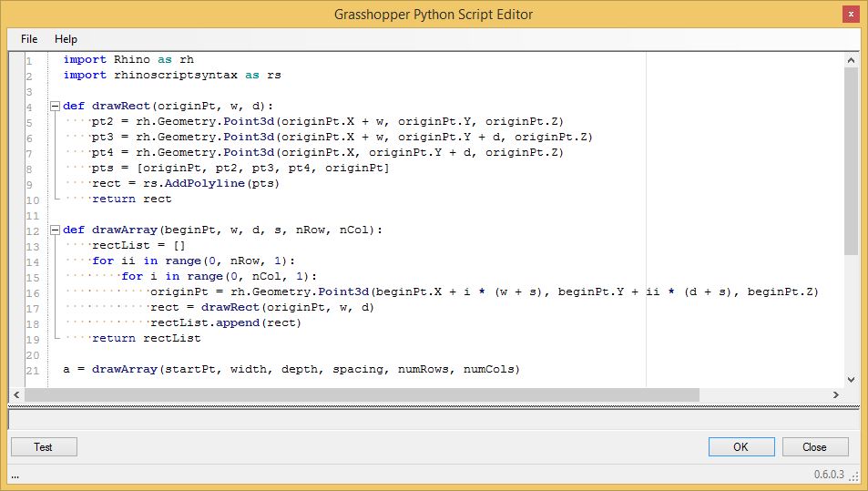Click the vertical scrollbar down arrow
868x491 pixels.
click(851, 379)
